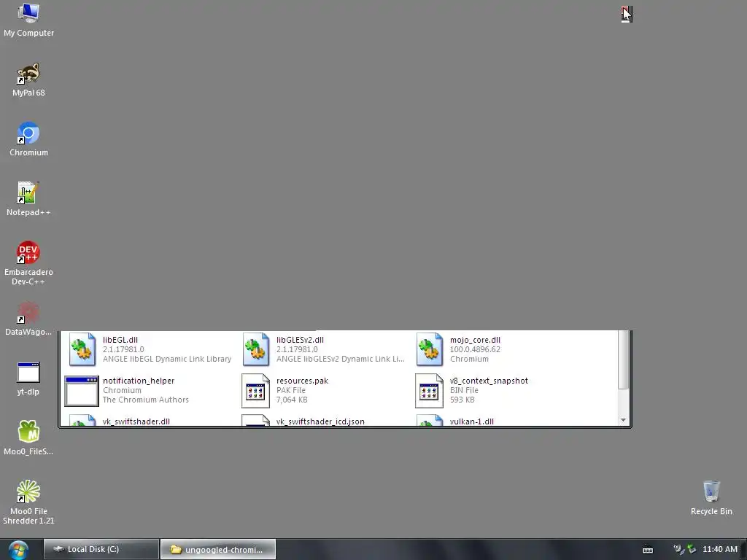
Task: Select the libGLESv2.dll file icon
Action: [256, 349]
